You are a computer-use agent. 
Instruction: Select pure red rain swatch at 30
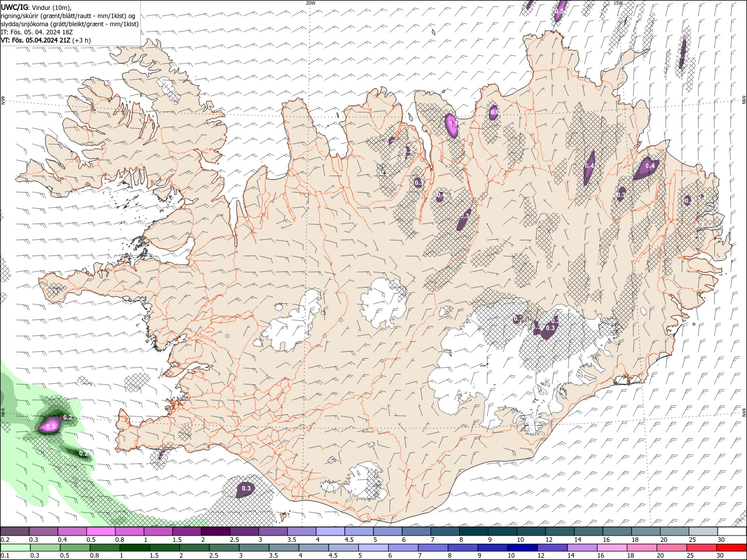(x=731, y=547)
